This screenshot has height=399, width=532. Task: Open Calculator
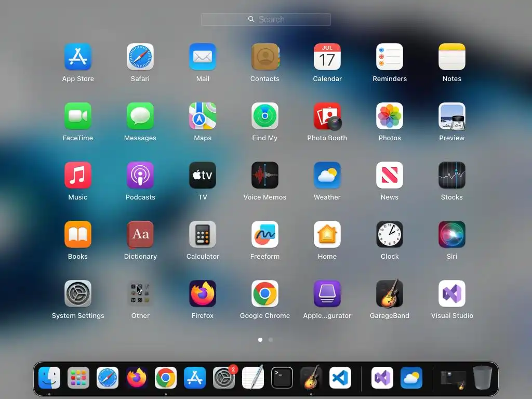point(203,234)
